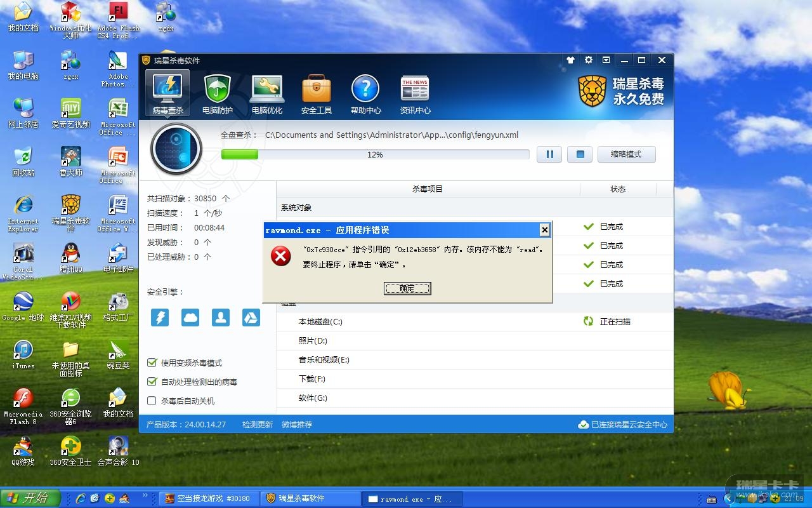Open the 微博推荐 link
The image size is (812, 508).
[297, 424]
